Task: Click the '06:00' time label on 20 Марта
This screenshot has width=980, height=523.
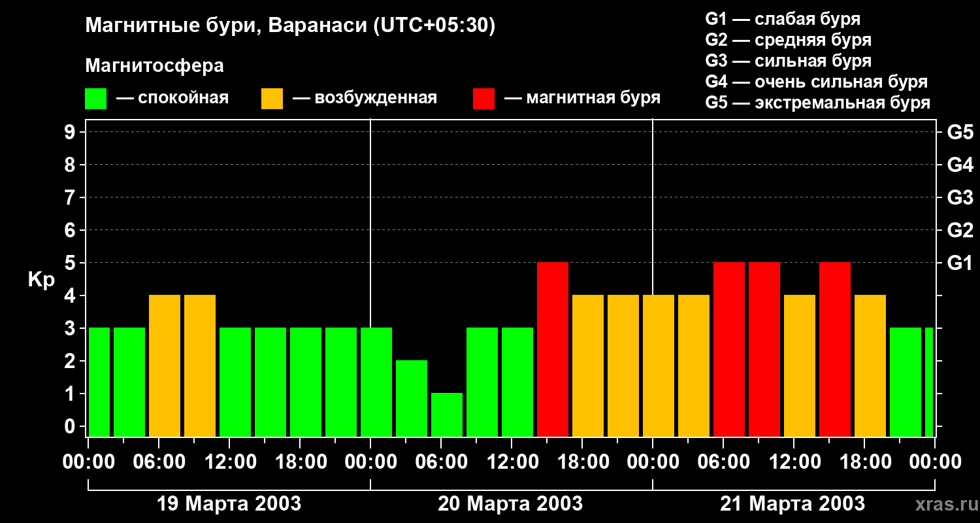Action: click(441, 462)
